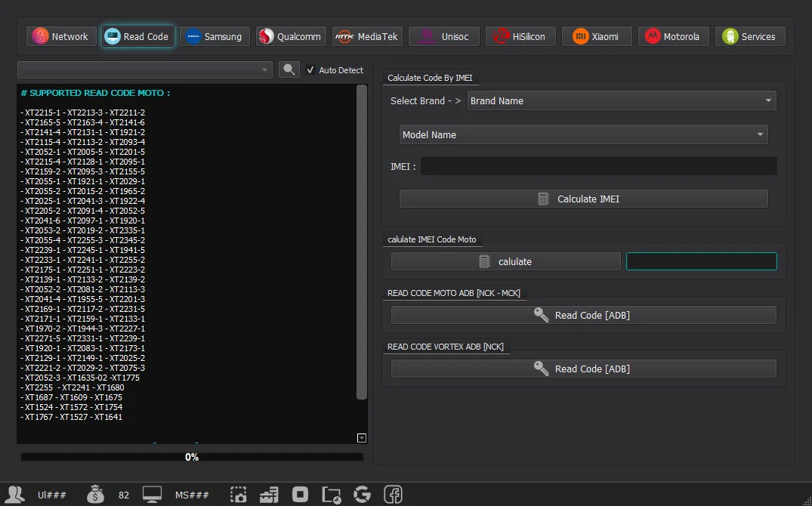This screenshot has width=812, height=506.
Task: Click the XT2215-1 - XT2213-3 - XT2211-2 line
Action: [83, 113]
